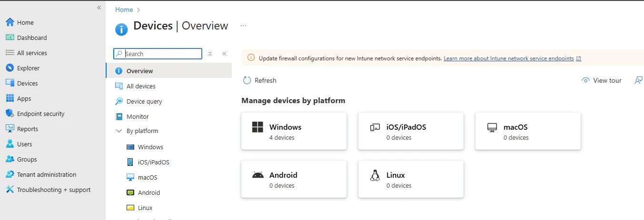Click the macOS icon under By platform
Screen dimensions: 644x220
click(130, 177)
